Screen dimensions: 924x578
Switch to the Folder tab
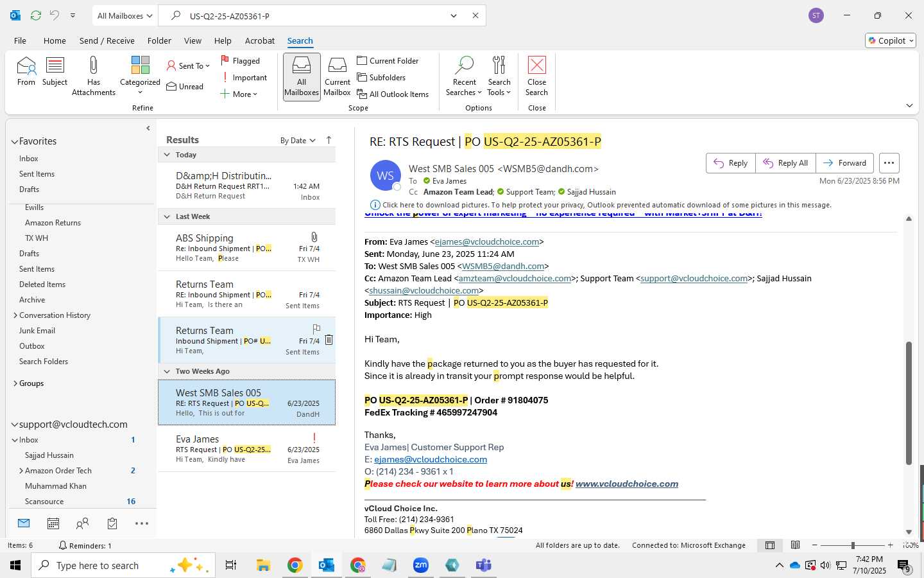coord(159,40)
